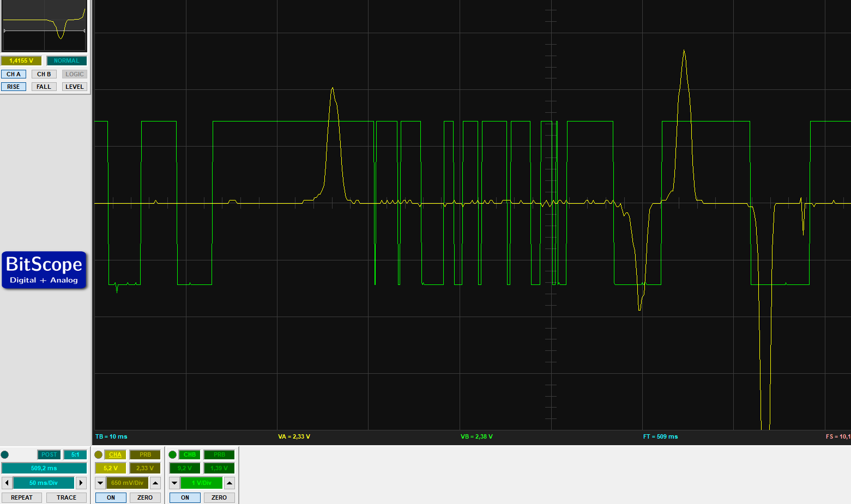This screenshot has height=504, width=851.
Task: Click the trigger level line in preview
Action: [27, 31]
